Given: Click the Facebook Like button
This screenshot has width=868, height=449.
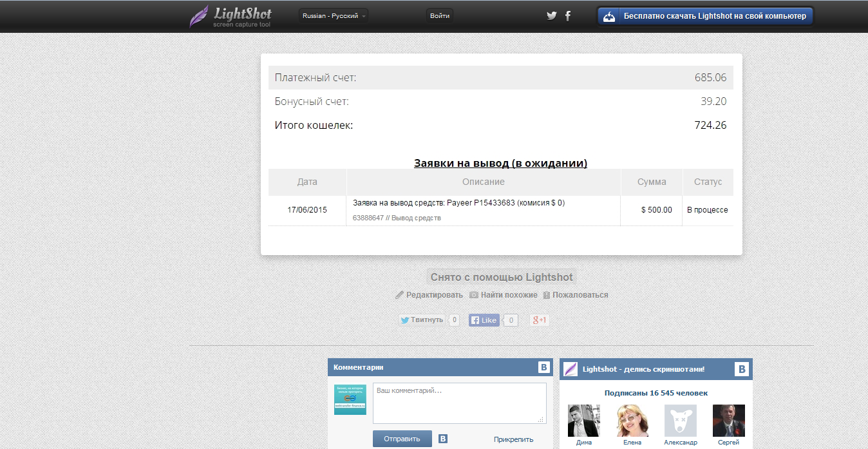Looking at the screenshot, I should coord(484,320).
